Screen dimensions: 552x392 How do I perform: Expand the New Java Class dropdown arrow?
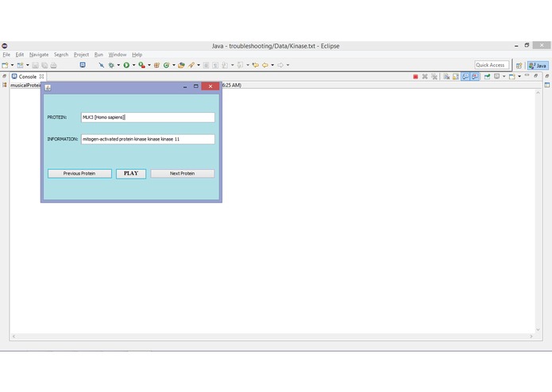(x=174, y=65)
